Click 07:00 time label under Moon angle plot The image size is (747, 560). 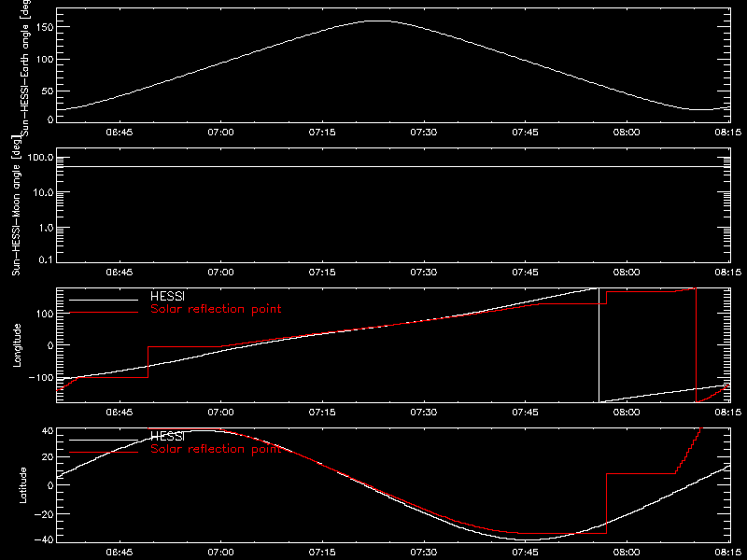[x=220, y=272]
